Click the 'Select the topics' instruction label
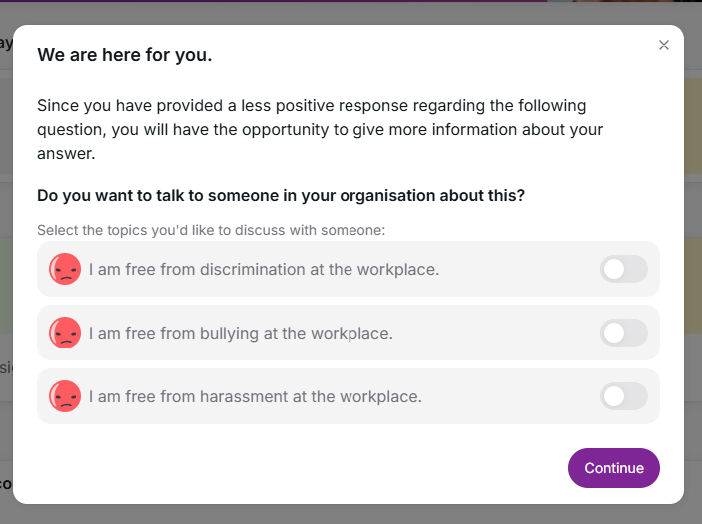 coord(211,230)
